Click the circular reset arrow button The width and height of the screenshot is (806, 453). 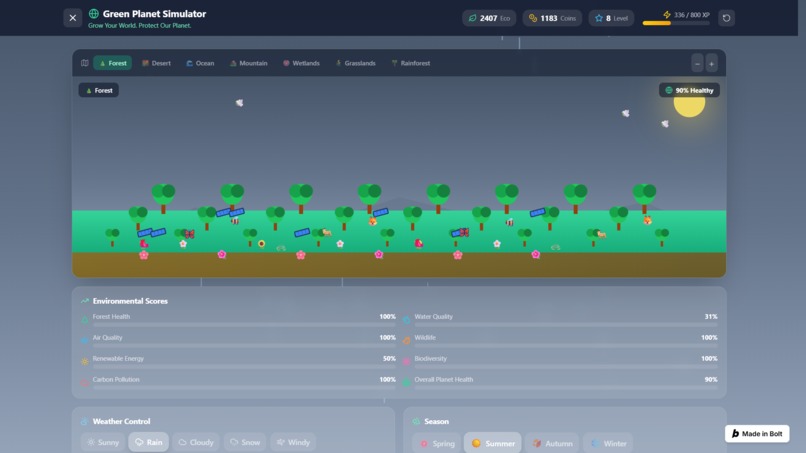pyautogui.click(x=726, y=18)
